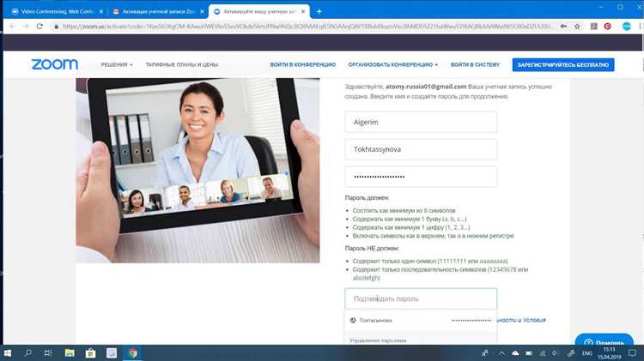Open the People icon in system tray
The height and width of the screenshot is (361, 644).
point(484,352)
